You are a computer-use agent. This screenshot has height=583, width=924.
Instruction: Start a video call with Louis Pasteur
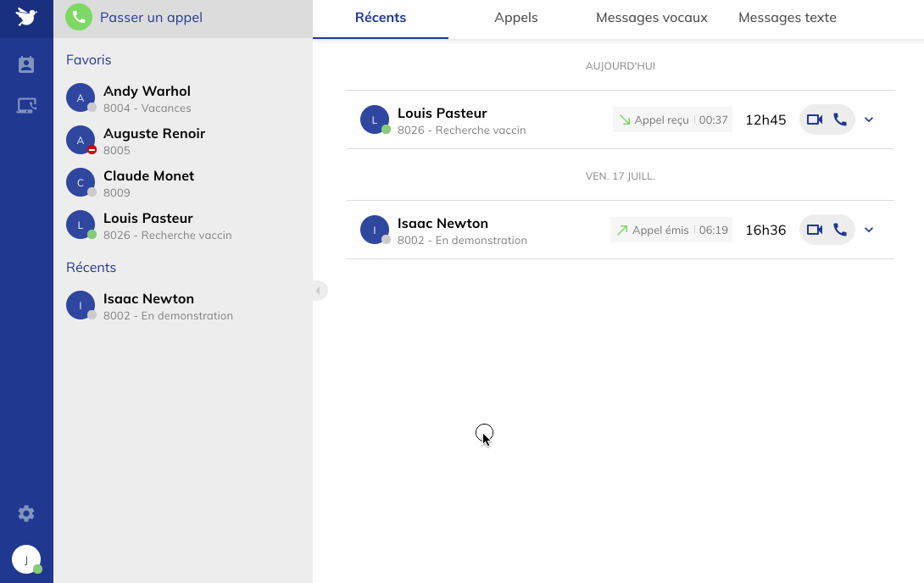tap(815, 119)
